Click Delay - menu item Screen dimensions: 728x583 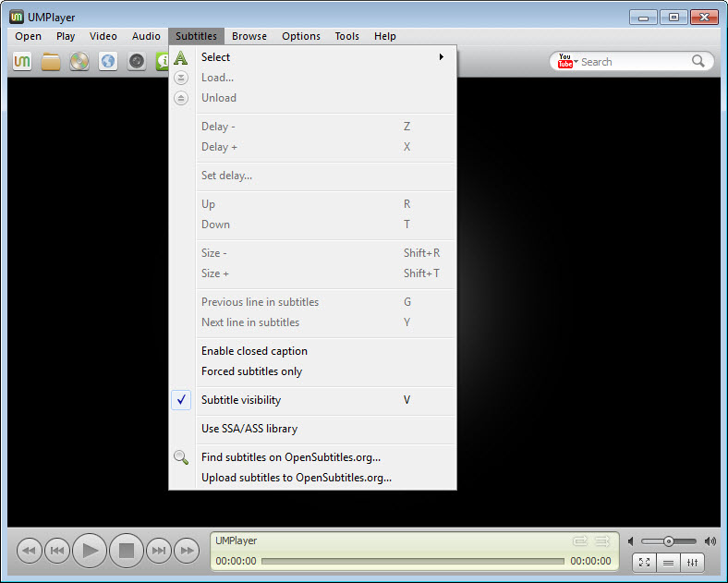(x=312, y=127)
